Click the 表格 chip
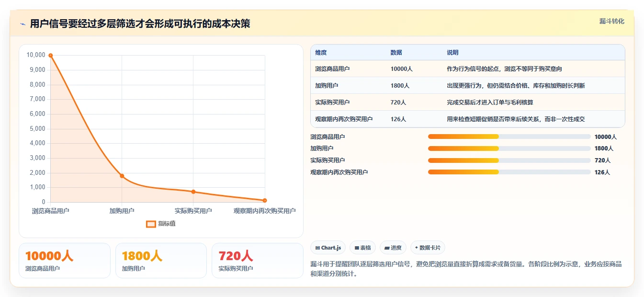Screen dimensions: 644x297 tap(363, 248)
